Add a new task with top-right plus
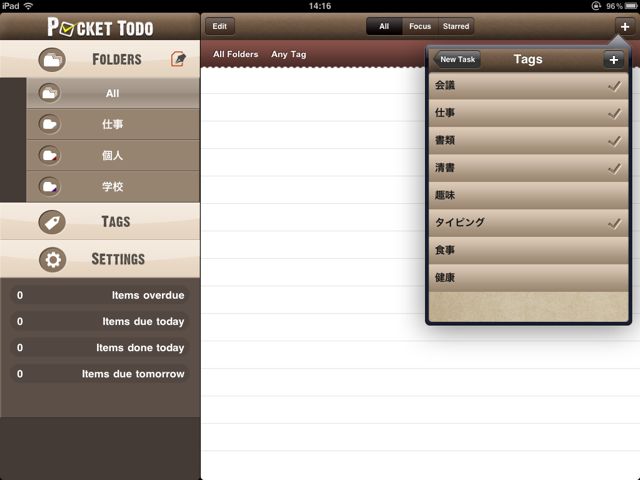640x480 pixels. pos(624,27)
